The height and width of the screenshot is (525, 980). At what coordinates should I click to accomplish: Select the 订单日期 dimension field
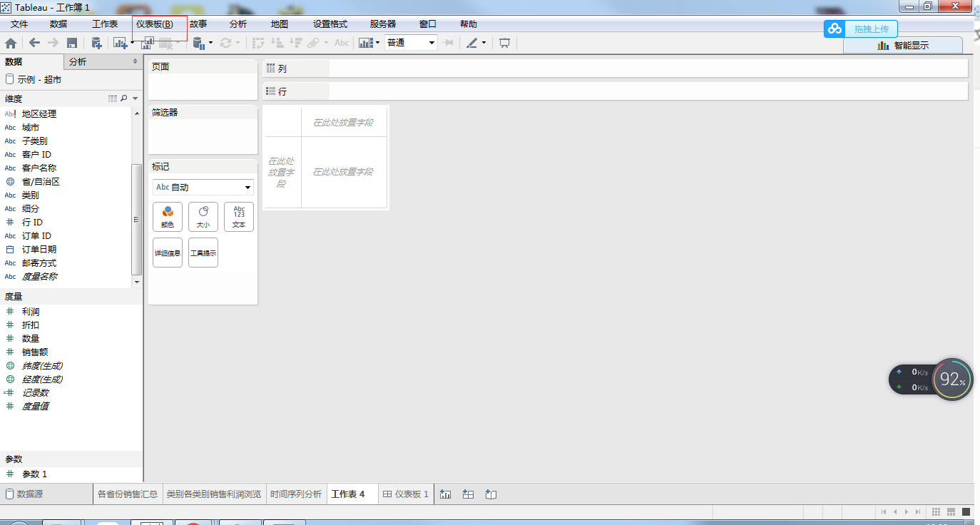(39, 250)
